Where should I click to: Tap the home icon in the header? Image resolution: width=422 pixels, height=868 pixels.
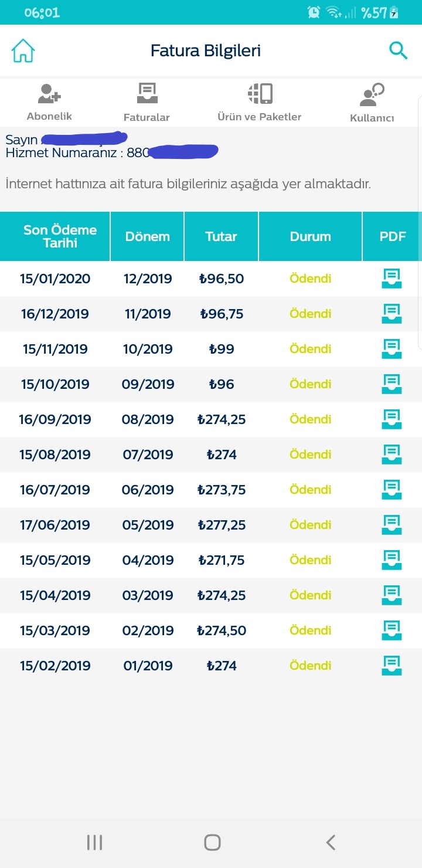(23, 51)
